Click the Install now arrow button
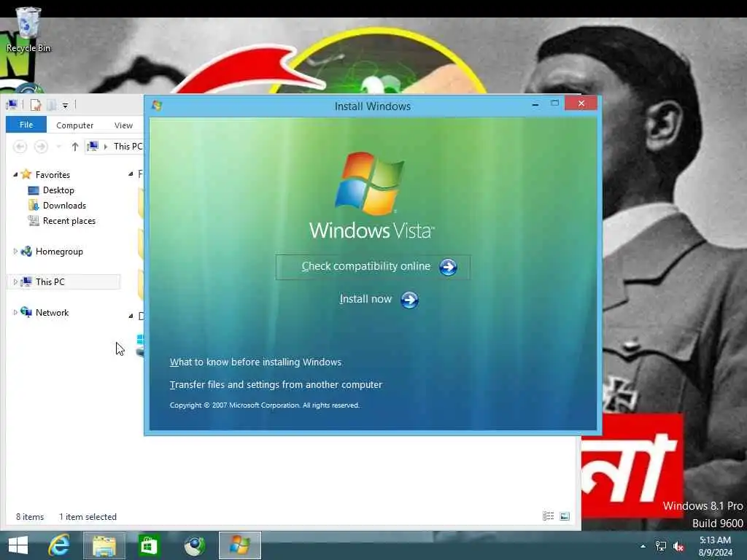747x560 pixels. pos(409,300)
